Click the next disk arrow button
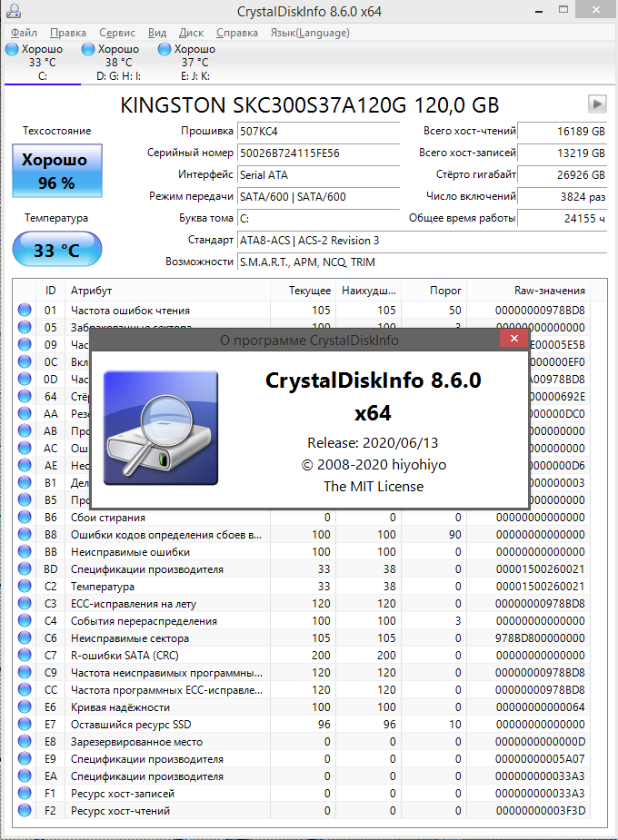 point(597,104)
